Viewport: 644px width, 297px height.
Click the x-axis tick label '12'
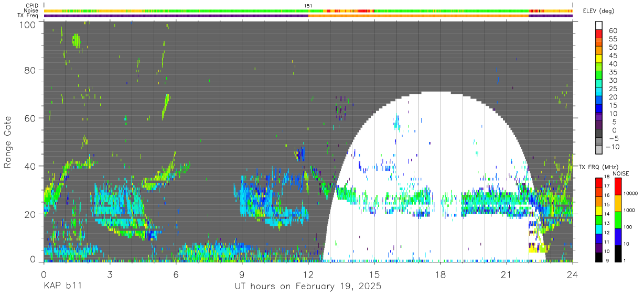point(308,275)
